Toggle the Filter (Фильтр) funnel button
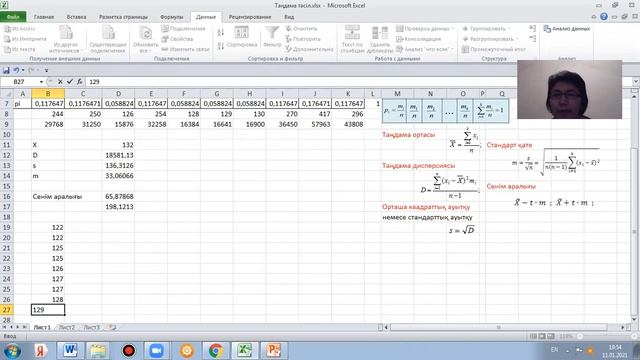 tap(272, 38)
